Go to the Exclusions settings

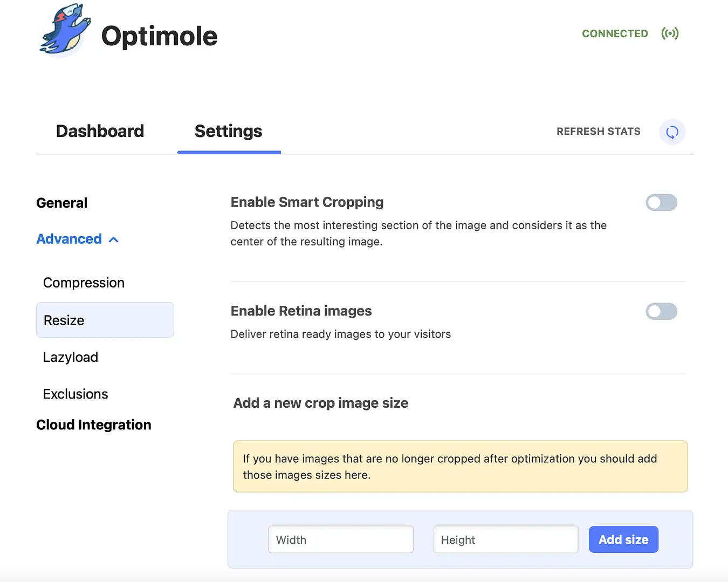(75, 394)
